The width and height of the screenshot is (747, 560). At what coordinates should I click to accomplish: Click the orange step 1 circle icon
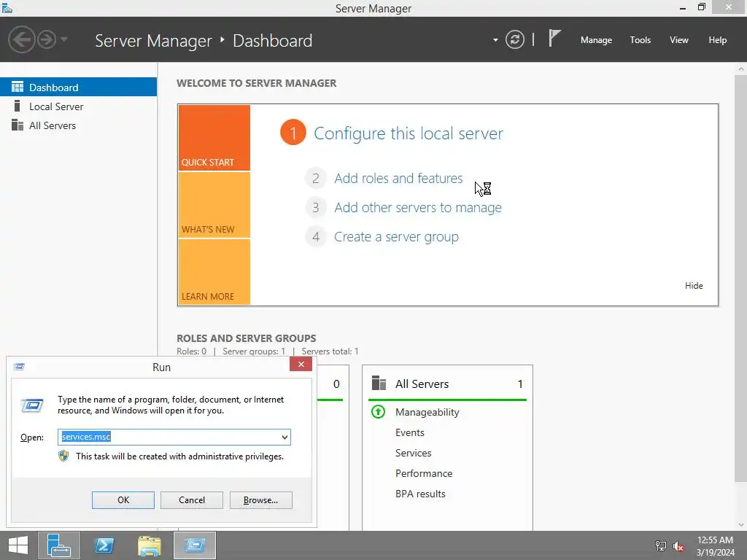[x=293, y=133]
